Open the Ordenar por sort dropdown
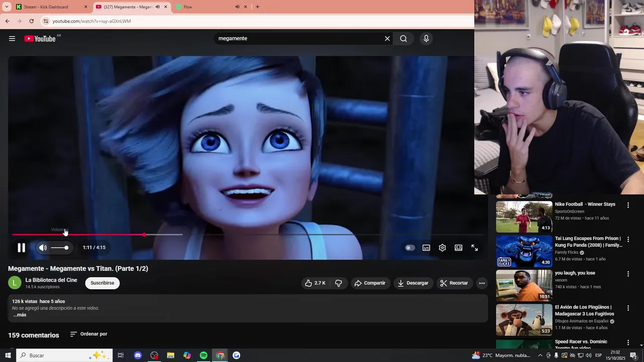Viewport: 644px width, 362px height. tap(89, 334)
